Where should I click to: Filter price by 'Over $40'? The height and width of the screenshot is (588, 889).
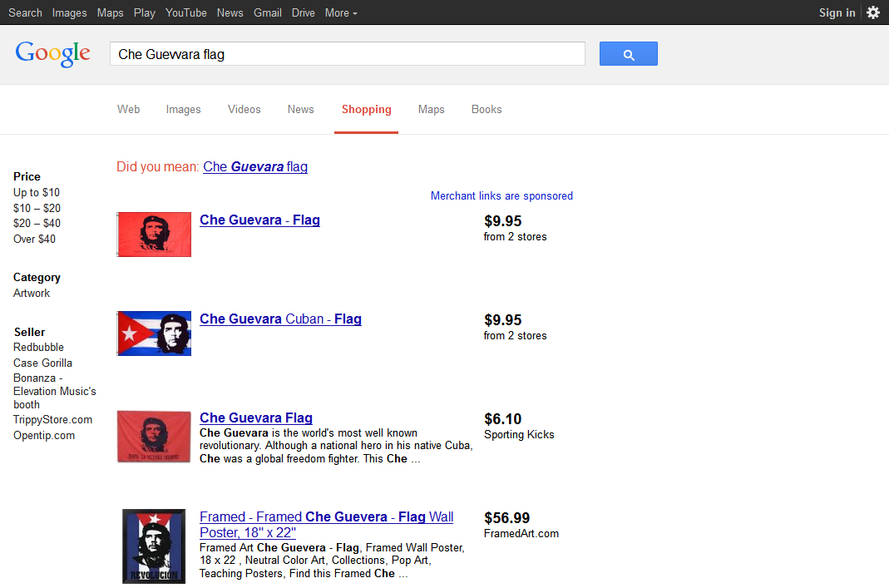click(x=35, y=239)
